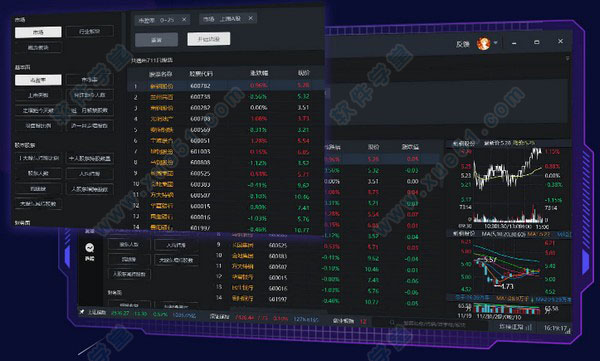600x361 pixels.
Task: Click the 股票代码 column header
Action: pos(201,74)
